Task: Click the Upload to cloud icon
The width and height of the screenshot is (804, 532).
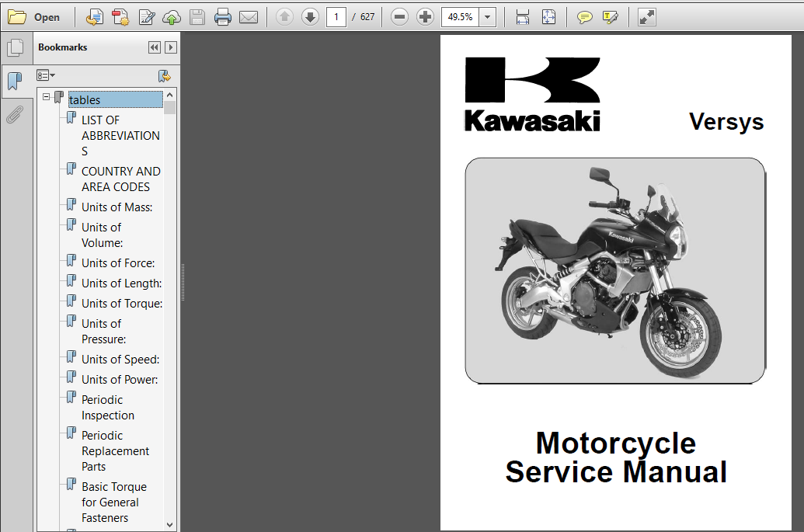Action: click(x=172, y=17)
